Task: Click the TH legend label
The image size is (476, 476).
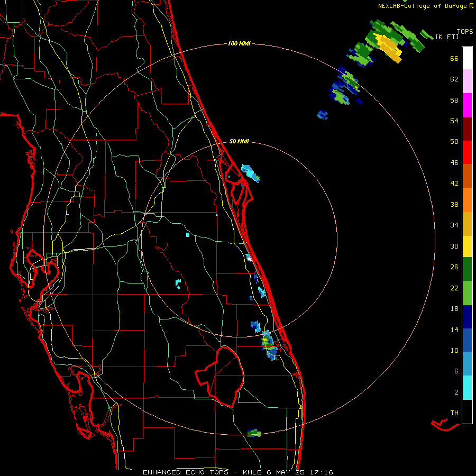Action: 454,413
